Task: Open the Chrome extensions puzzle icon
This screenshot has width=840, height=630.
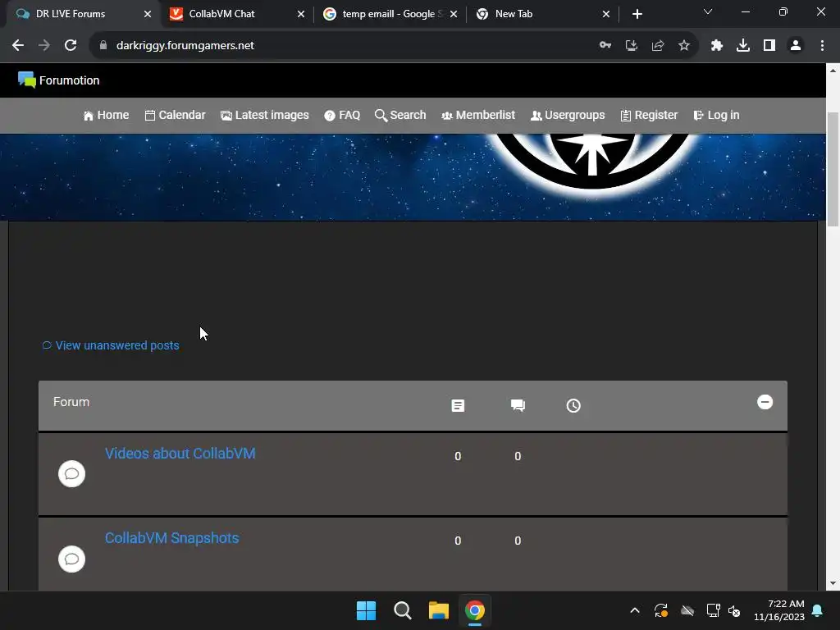Action: (x=717, y=46)
